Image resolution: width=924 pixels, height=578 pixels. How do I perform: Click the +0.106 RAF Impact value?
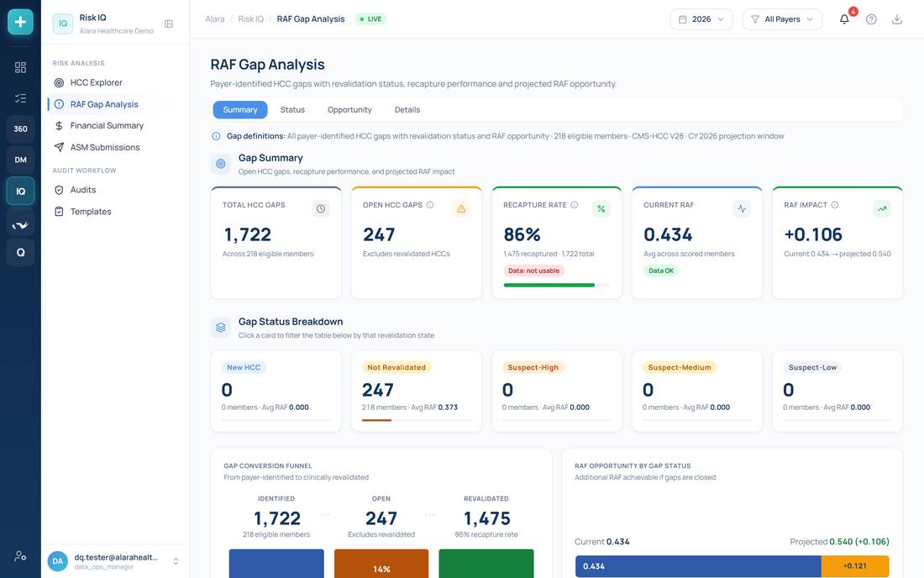pos(813,234)
